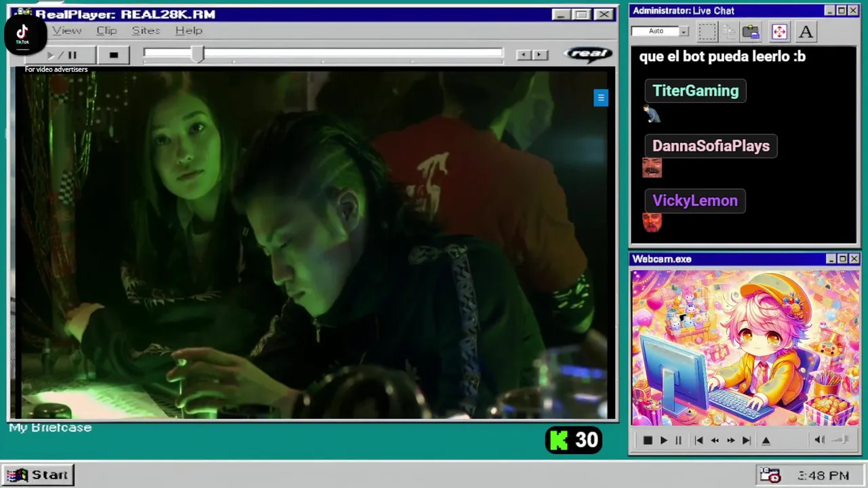
Task: Click the DannaSofiaPlays username in chat
Action: point(711,146)
